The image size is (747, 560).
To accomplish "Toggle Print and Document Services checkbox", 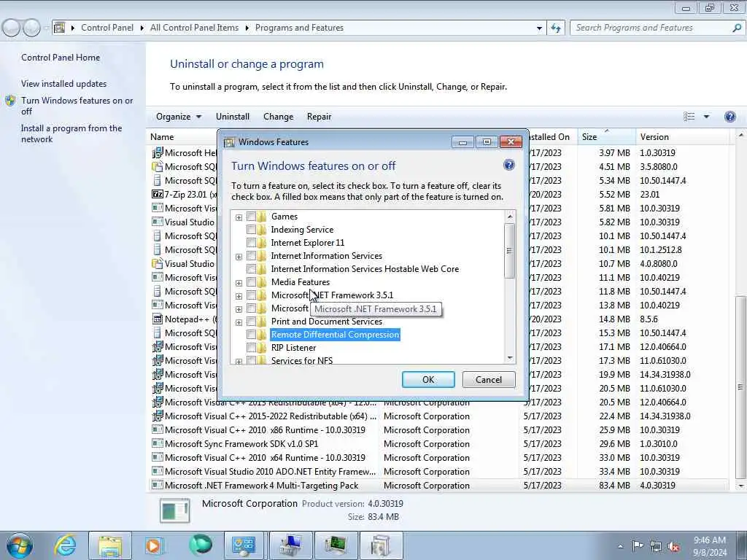I will pos(251,322).
